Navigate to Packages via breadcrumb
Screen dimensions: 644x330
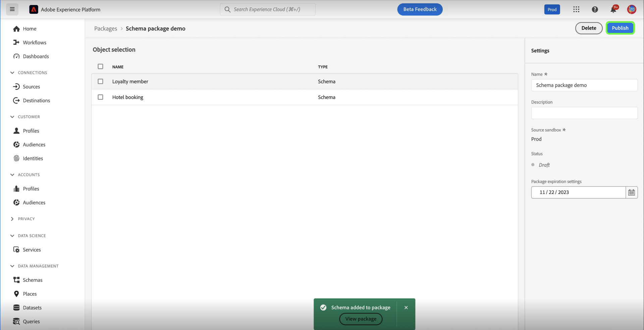pos(105,29)
